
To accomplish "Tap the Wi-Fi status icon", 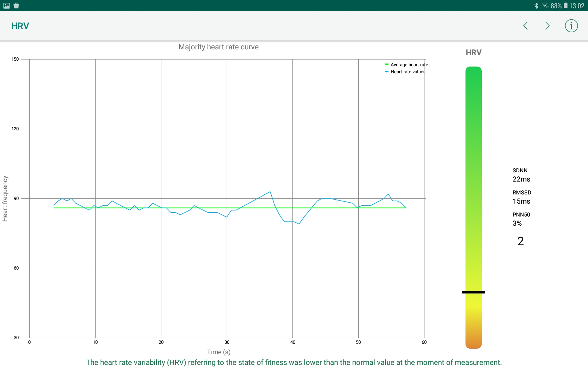I will coord(545,6).
